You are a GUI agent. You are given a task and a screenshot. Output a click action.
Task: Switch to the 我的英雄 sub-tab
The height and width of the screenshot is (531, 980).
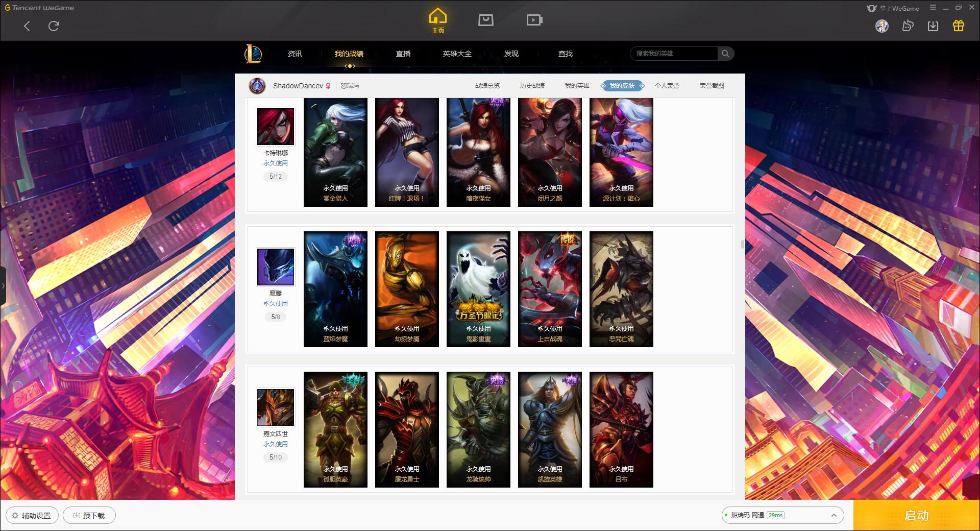(577, 86)
